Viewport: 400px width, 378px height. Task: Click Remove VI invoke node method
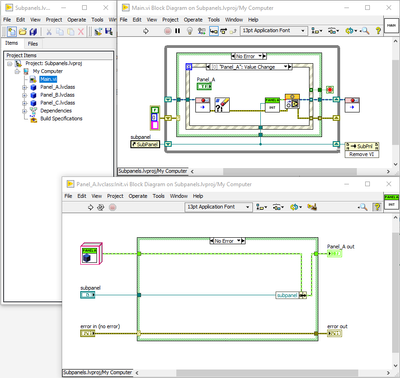point(362,154)
